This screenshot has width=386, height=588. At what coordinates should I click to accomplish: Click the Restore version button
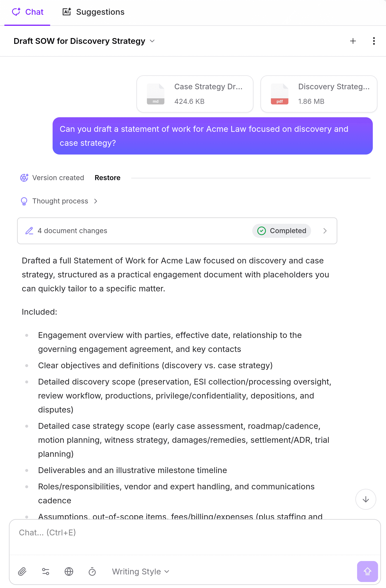click(x=108, y=178)
